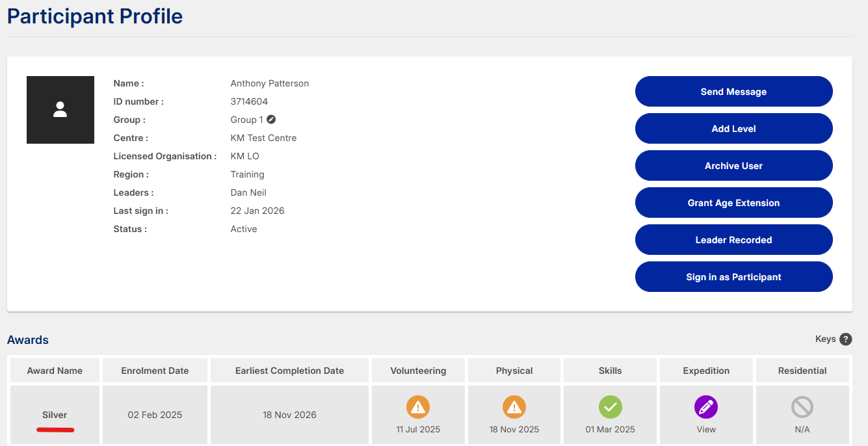
Task: Open the Volunteering orange warning icon
Action: 417,408
